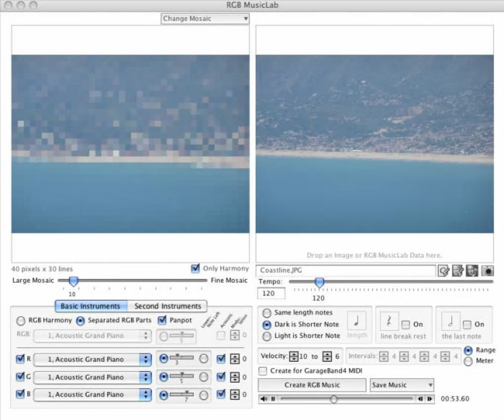Uncheck the R channel checkbox

click(20, 359)
